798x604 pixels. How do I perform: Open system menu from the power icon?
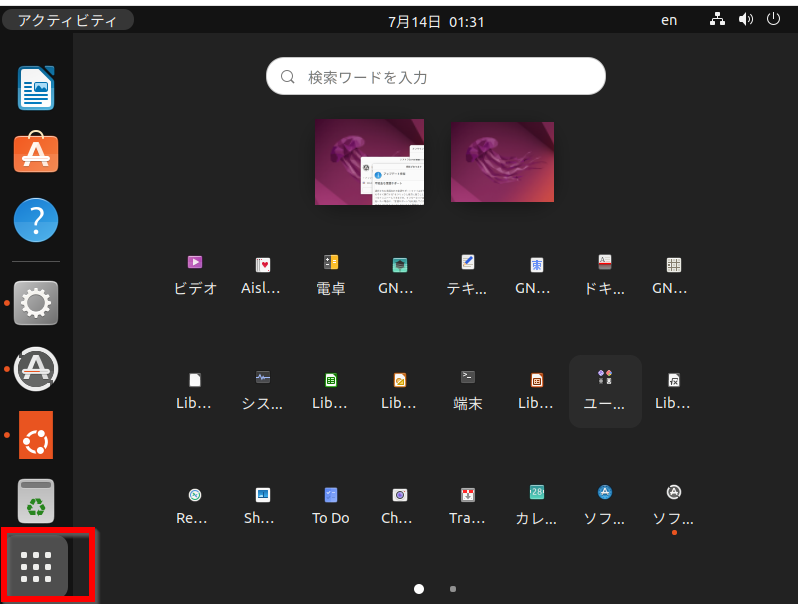click(x=773, y=20)
